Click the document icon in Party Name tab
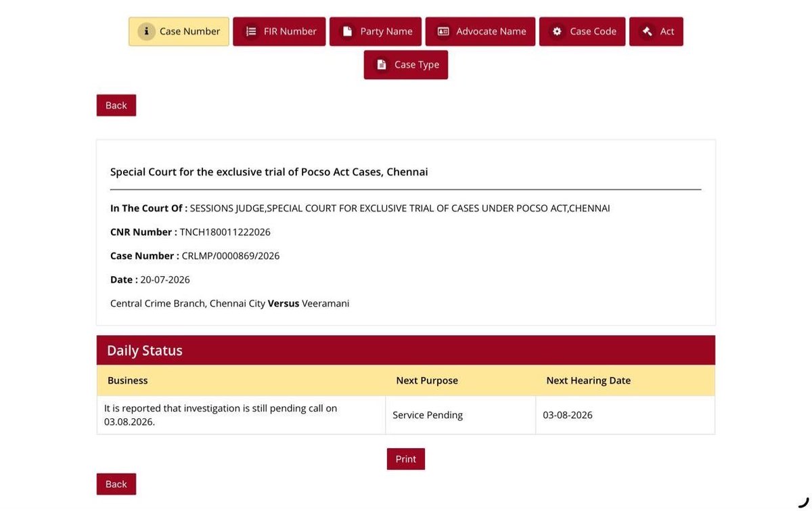Image resolution: width=812 pixels, height=511 pixels. [347, 31]
